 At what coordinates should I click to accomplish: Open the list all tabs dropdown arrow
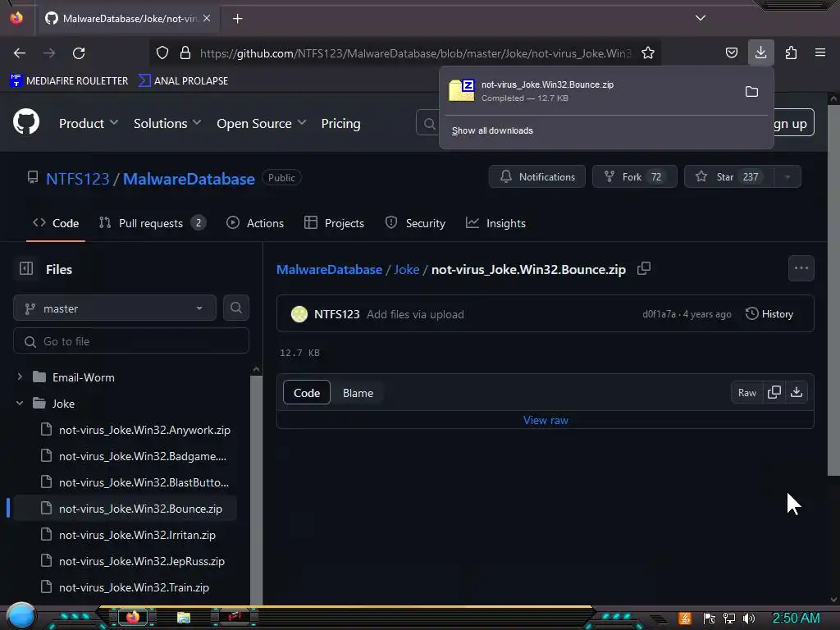(701, 18)
